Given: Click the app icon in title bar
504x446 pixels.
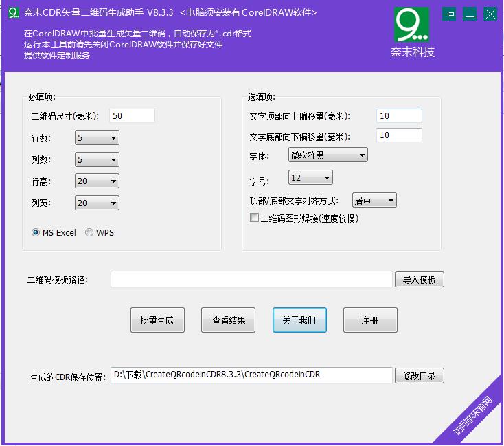Looking at the screenshot, I should pyautogui.click(x=13, y=13).
